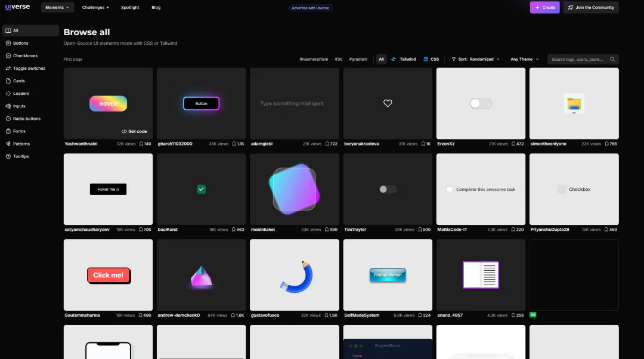Click the 'Hover me :)' black button preview
This screenshot has width=644, height=359.
click(x=108, y=190)
